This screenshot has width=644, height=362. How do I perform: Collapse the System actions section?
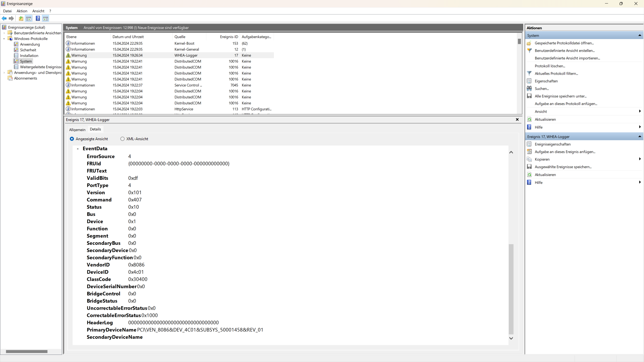pos(639,35)
